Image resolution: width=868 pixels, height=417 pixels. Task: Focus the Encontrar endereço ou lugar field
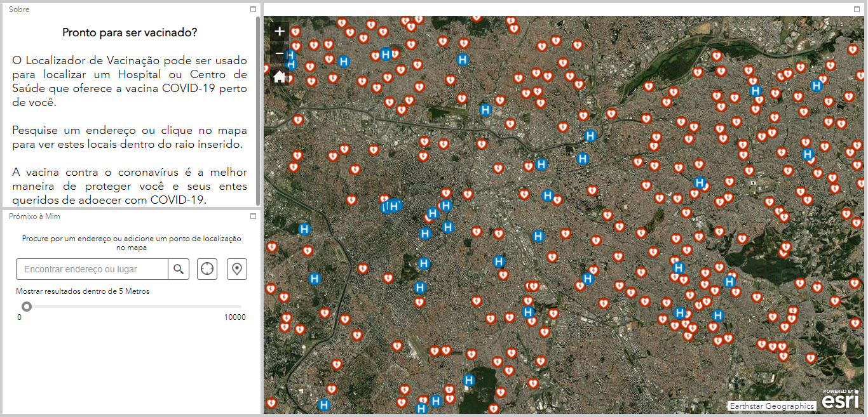(92, 269)
